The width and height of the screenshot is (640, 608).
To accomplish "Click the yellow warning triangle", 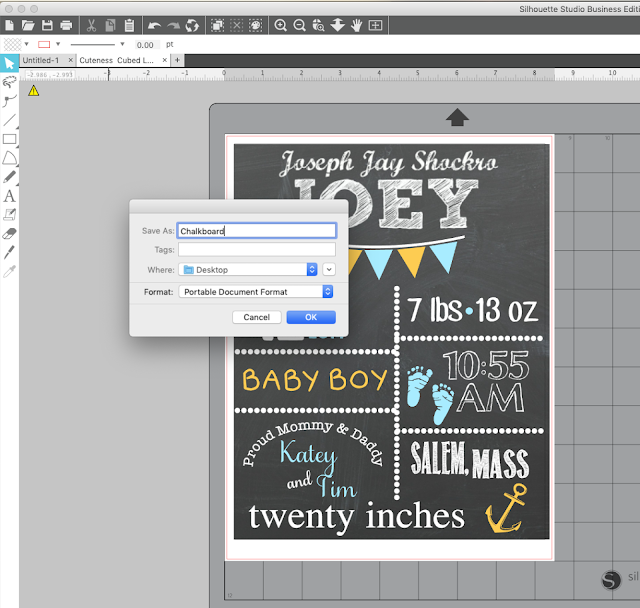I will (x=33, y=91).
